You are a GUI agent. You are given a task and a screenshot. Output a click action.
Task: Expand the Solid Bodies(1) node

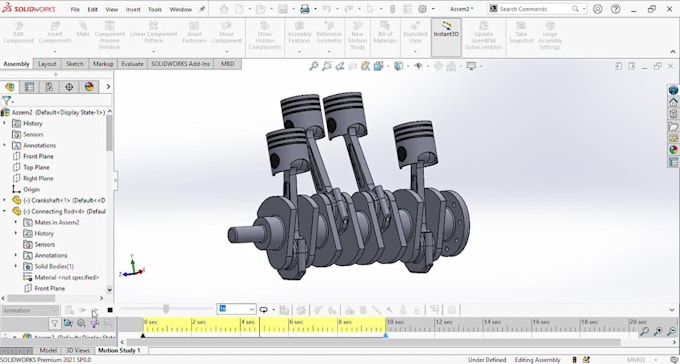click(16, 266)
